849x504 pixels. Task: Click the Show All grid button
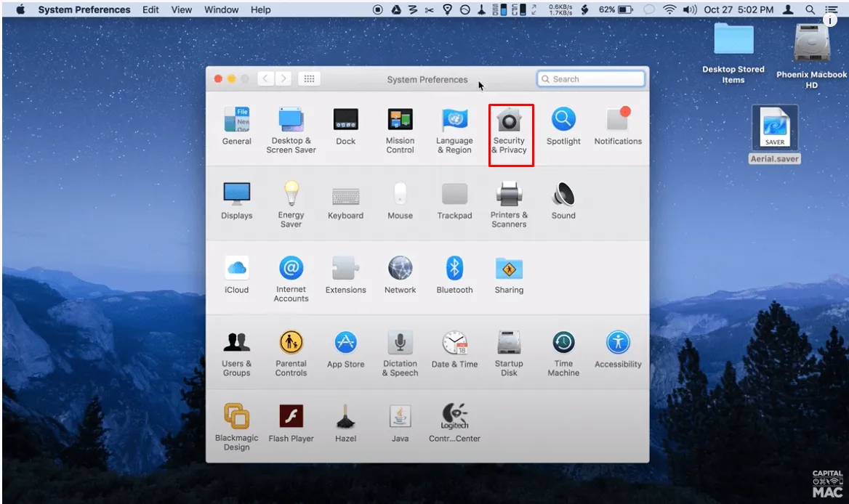[x=309, y=79]
